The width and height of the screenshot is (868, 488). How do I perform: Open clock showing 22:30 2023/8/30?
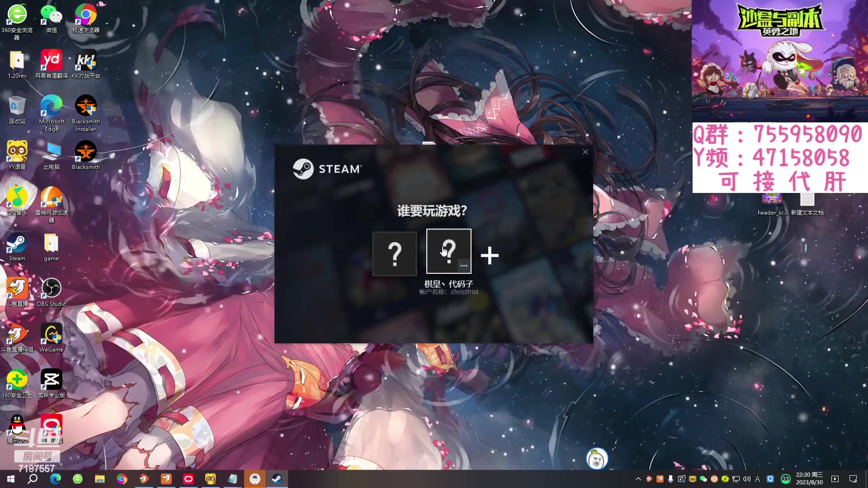809,479
